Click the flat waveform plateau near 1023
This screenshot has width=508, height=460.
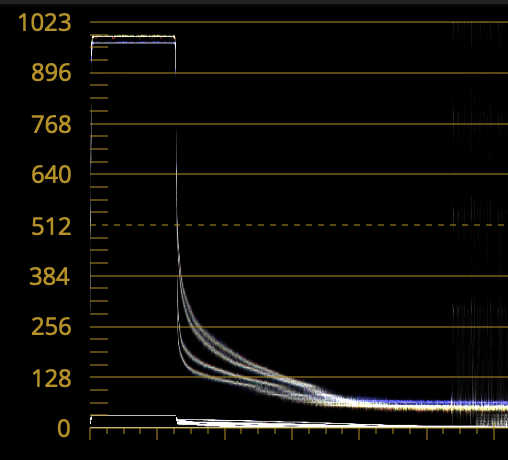pos(133,39)
